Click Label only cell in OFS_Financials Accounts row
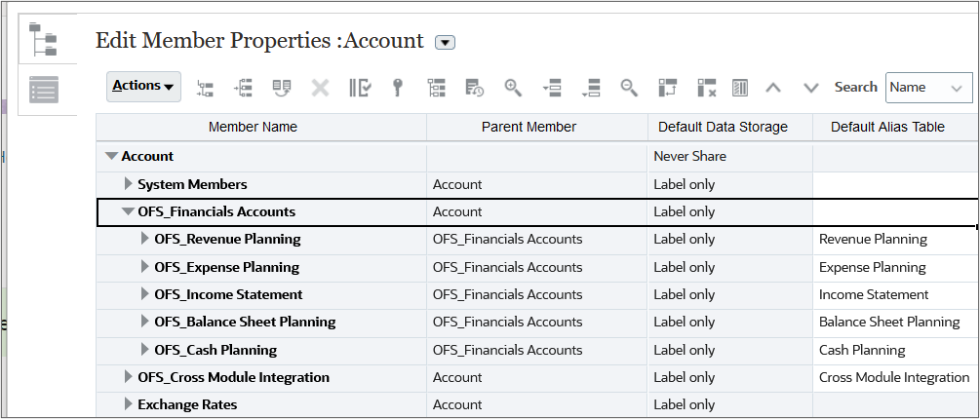Viewport: 980px width, 419px height. point(730,212)
